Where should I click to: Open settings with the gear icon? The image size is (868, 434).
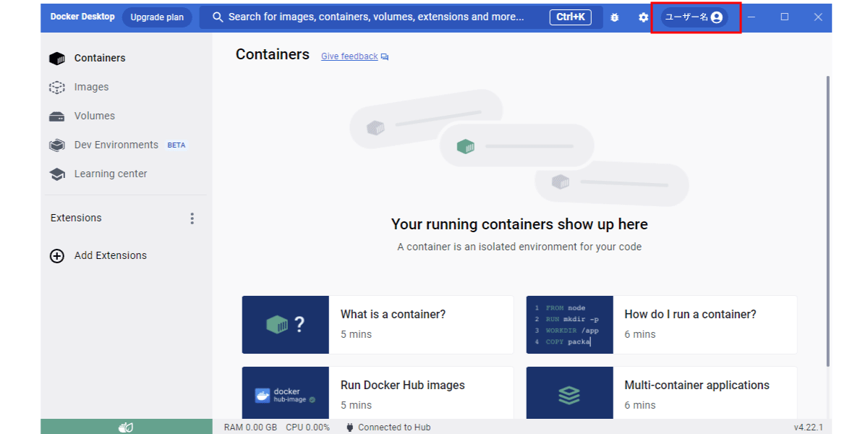(x=643, y=17)
